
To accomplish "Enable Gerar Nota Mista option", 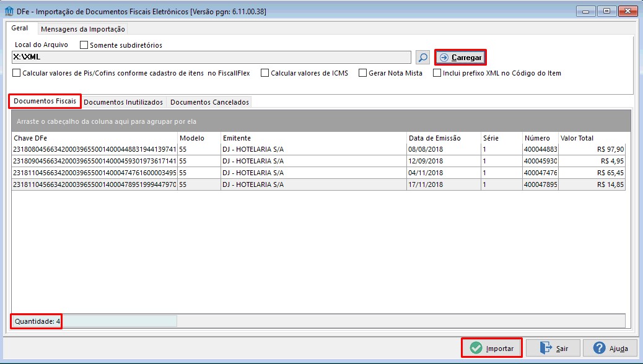I will click(362, 73).
